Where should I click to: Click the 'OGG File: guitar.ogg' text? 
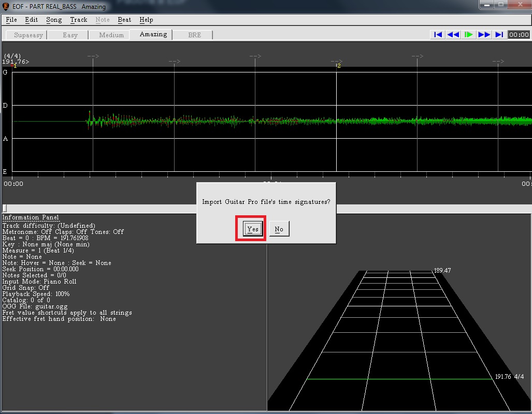coord(35,306)
